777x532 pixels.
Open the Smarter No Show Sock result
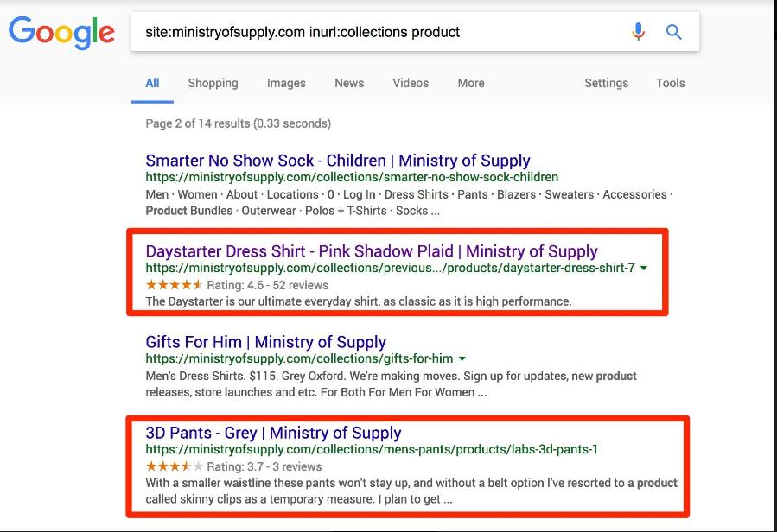tap(338, 161)
